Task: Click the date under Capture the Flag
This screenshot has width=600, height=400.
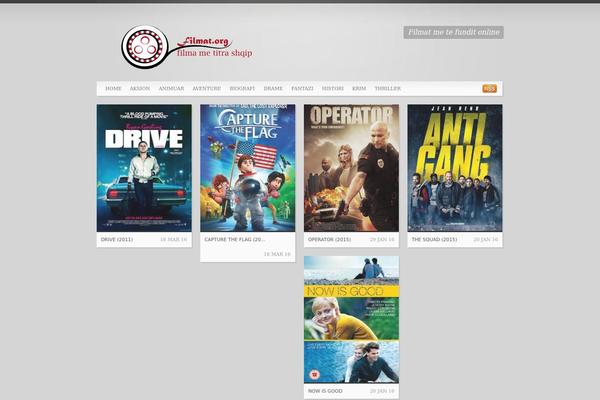Action: (x=277, y=254)
